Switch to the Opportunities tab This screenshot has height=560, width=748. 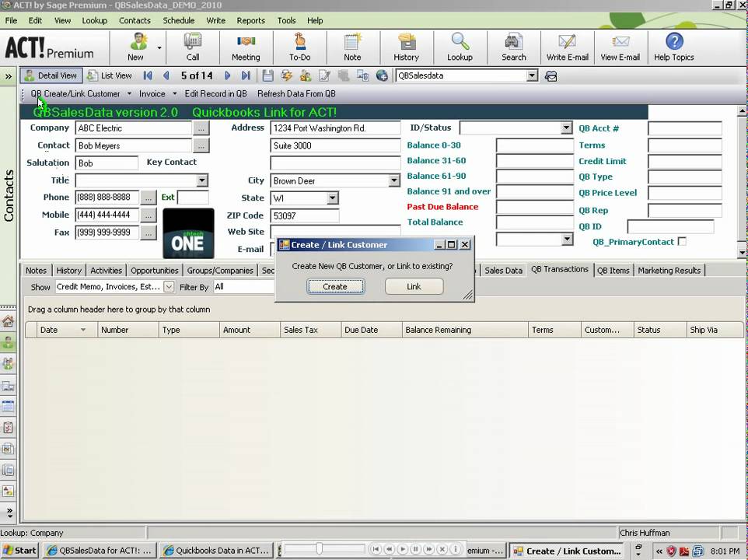(154, 271)
